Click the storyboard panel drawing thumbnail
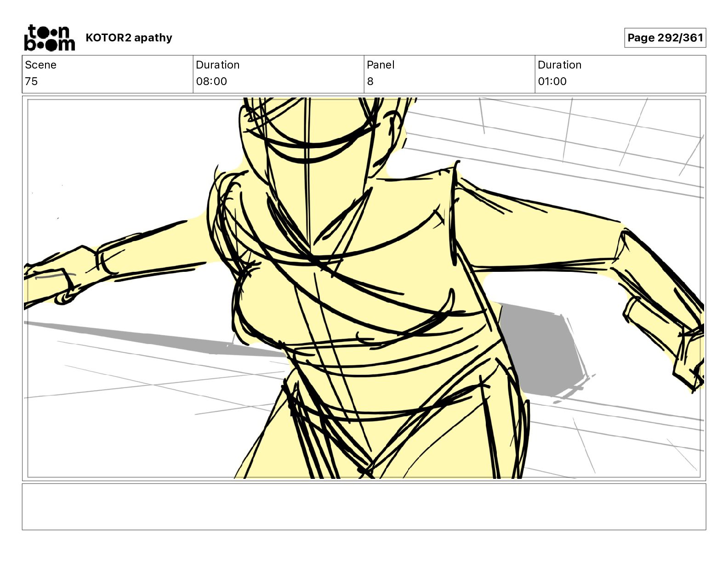This screenshot has height=563, width=728. coord(364,288)
